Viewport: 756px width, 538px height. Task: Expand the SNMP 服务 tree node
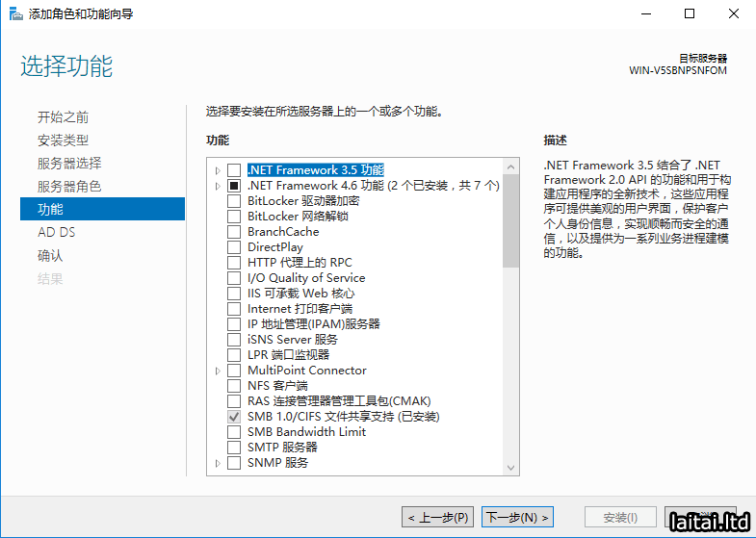click(x=219, y=463)
